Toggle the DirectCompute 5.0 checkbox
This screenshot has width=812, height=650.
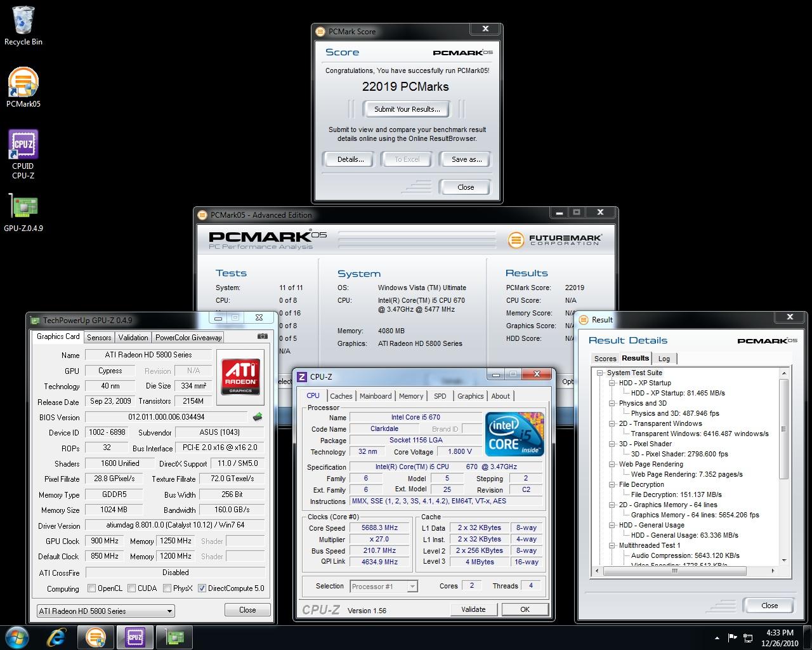(202, 588)
